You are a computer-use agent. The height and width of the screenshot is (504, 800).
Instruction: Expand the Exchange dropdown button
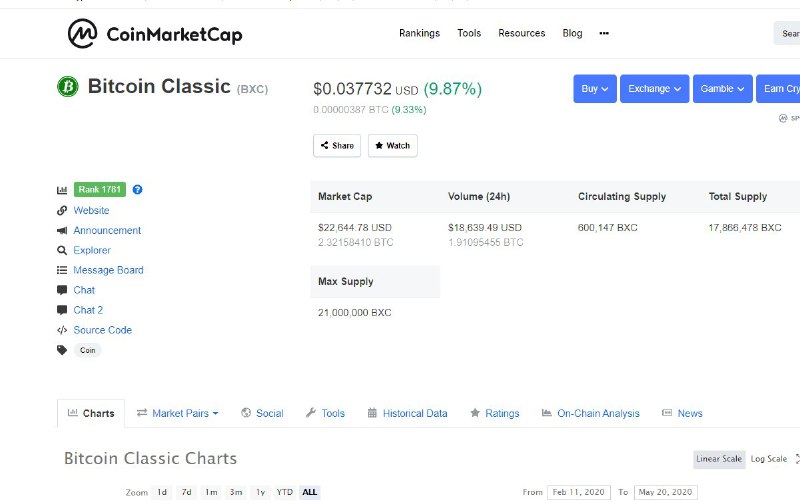[655, 89]
